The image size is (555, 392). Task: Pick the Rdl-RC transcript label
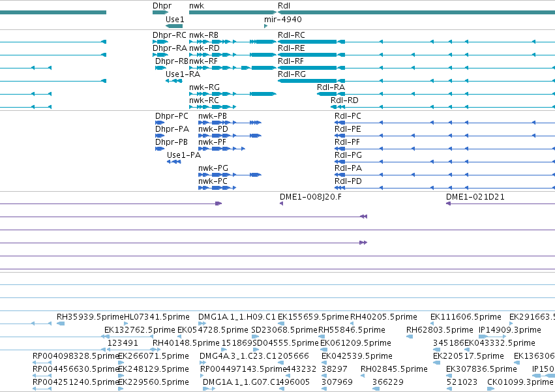[292, 35]
